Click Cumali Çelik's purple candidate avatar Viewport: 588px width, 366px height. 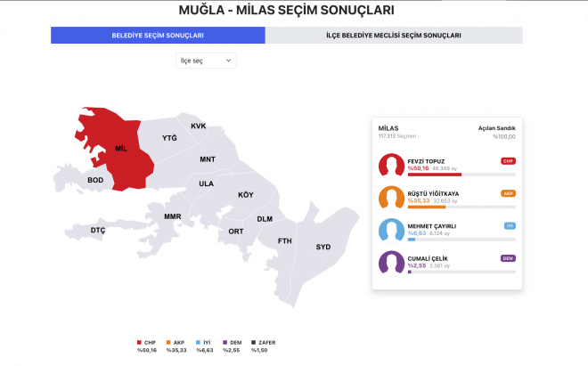391,263
